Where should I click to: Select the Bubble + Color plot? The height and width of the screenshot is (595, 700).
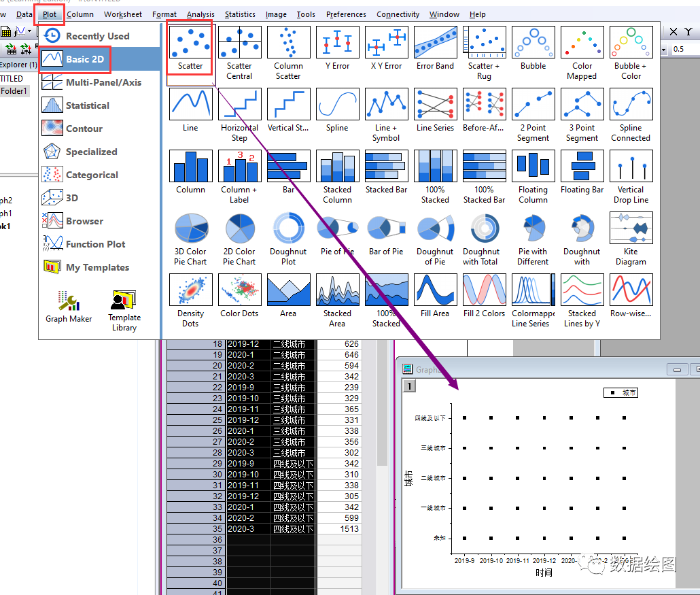[631, 53]
